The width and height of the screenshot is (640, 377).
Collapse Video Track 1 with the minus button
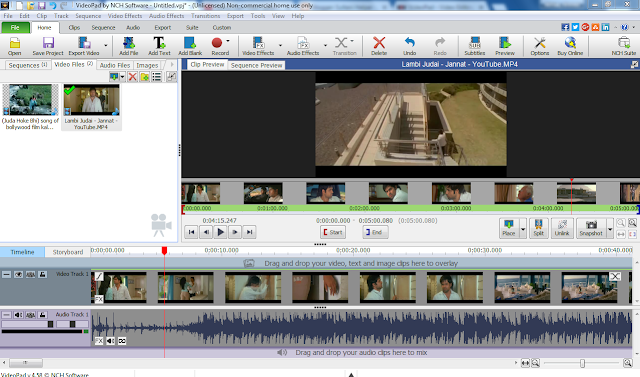pos(6,275)
